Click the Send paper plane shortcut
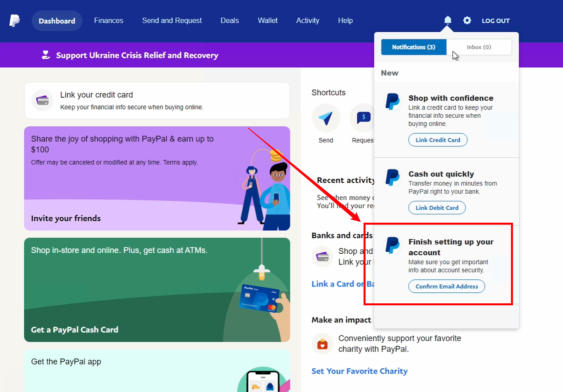 (x=326, y=118)
